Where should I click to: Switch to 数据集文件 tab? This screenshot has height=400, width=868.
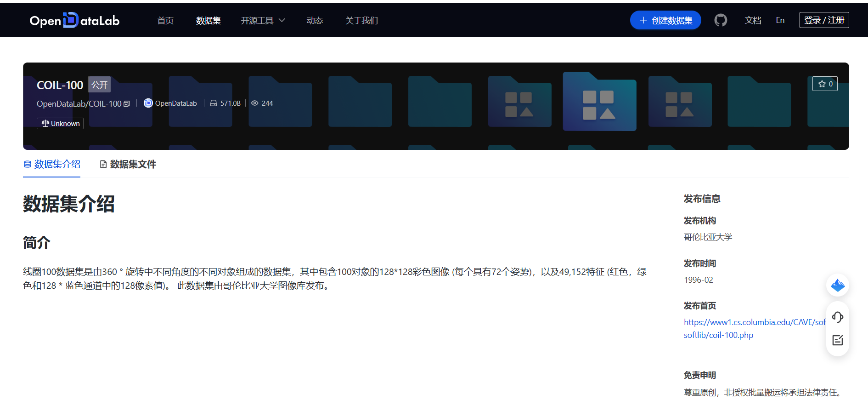click(x=128, y=164)
